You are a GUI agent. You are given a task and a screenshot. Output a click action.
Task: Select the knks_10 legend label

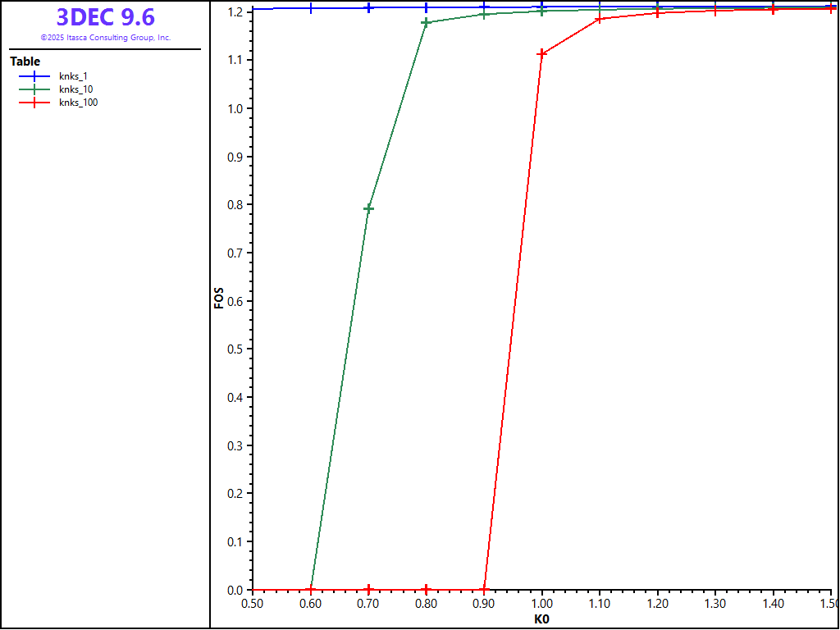[75, 89]
